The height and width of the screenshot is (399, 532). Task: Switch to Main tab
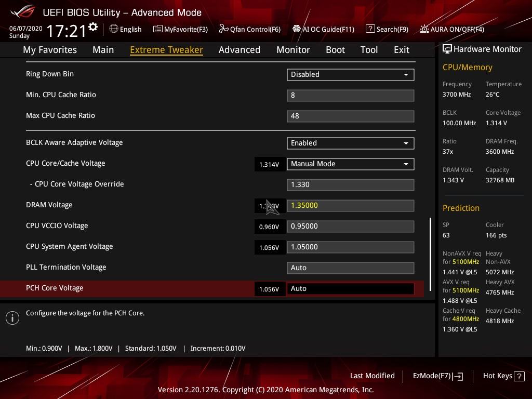[x=103, y=50]
